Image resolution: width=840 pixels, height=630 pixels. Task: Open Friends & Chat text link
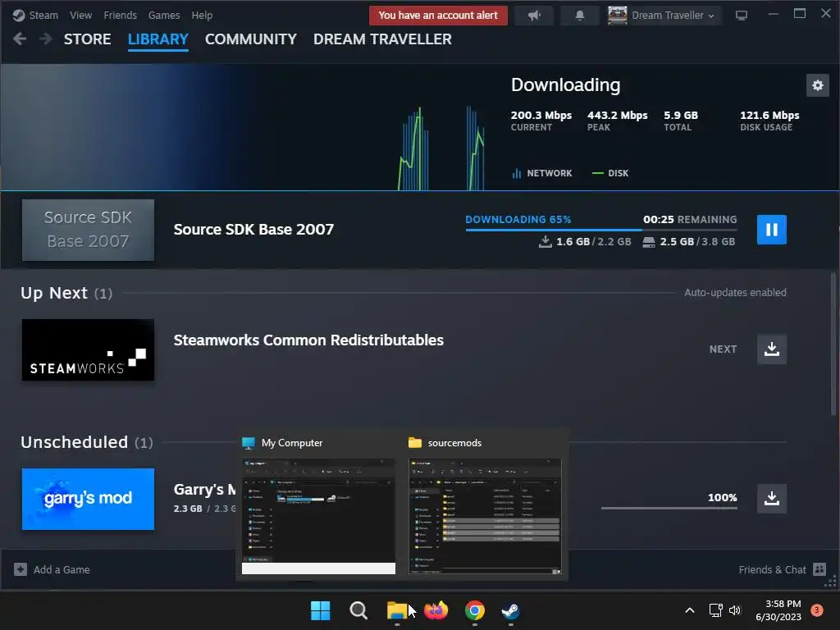tap(772, 569)
